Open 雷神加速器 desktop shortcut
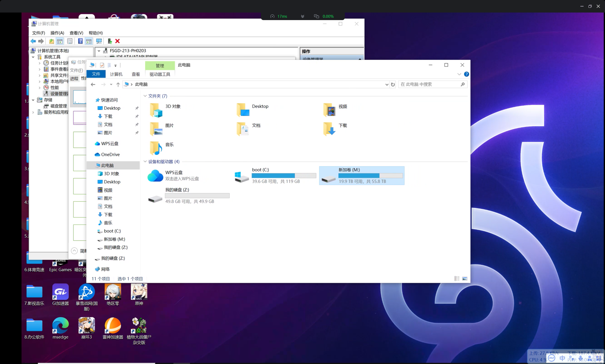Screen dimensions: 605x364 pyautogui.click(x=113, y=328)
